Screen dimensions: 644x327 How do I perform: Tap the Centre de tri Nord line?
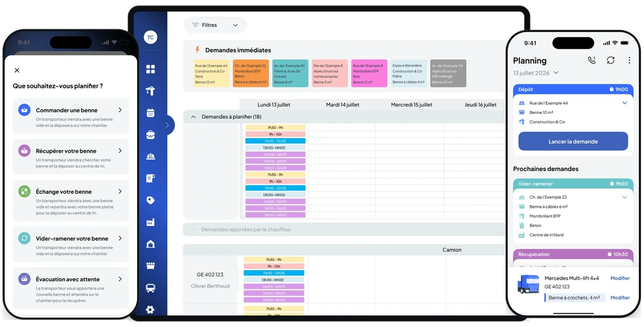tap(546, 235)
